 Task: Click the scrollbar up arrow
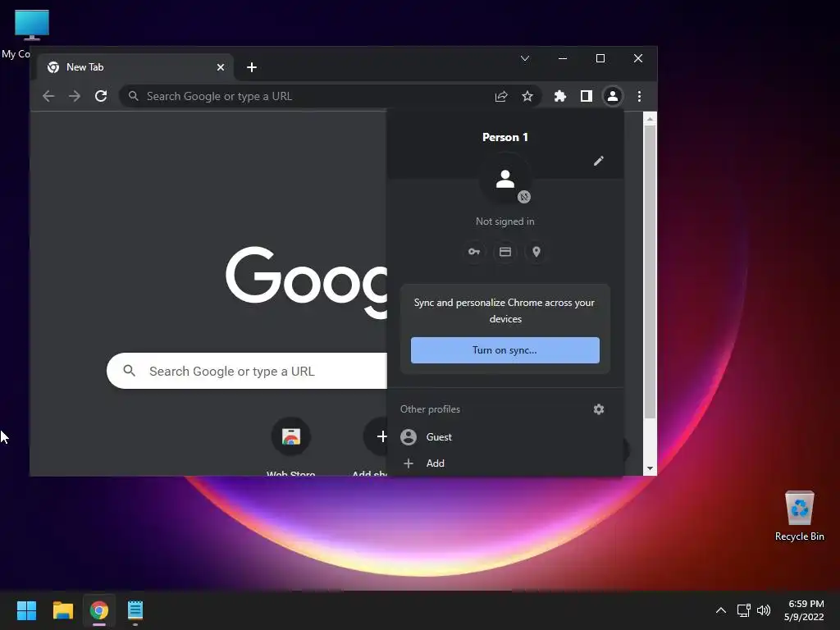coord(650,119)
